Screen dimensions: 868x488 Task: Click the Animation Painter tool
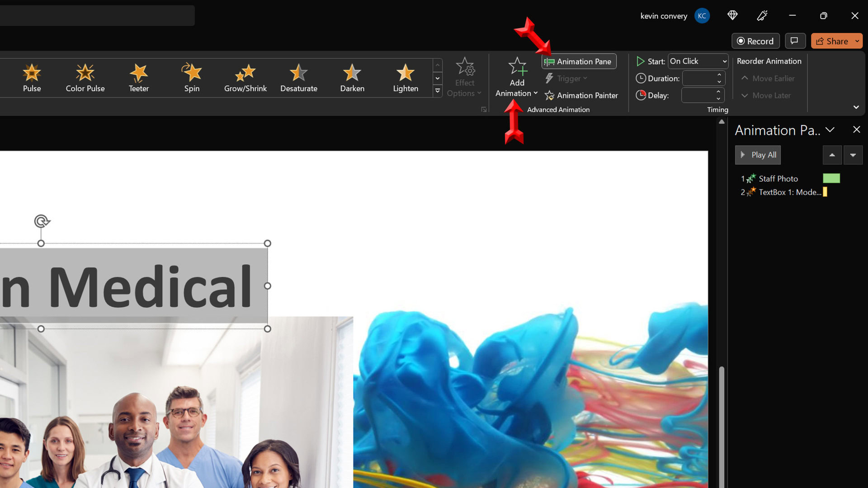tap(581, 95)
